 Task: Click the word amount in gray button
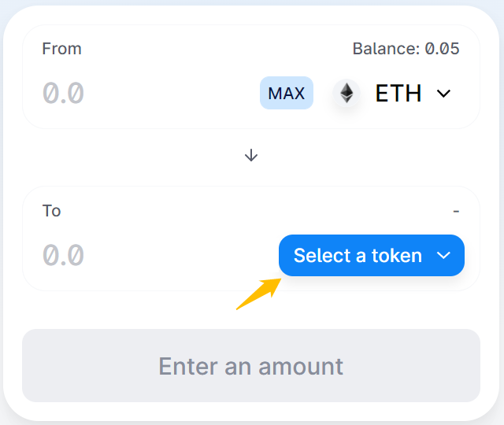point(301,367)
